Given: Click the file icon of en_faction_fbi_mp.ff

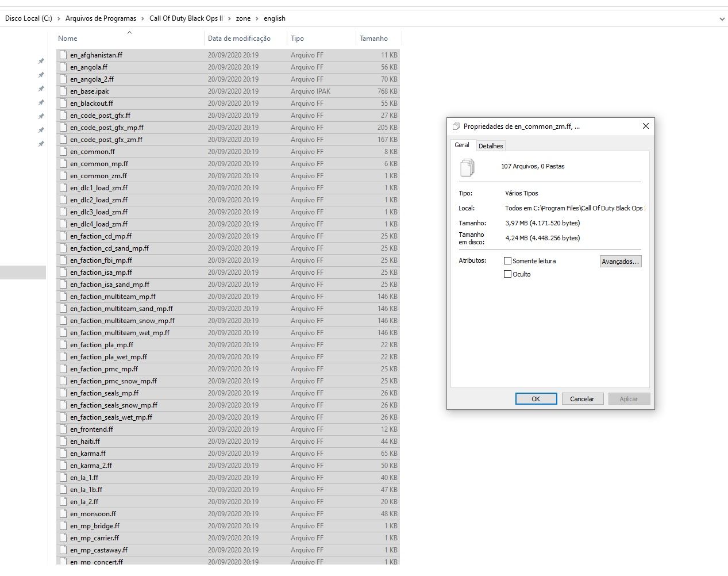Looking at the screenshot, I should 63,260.
